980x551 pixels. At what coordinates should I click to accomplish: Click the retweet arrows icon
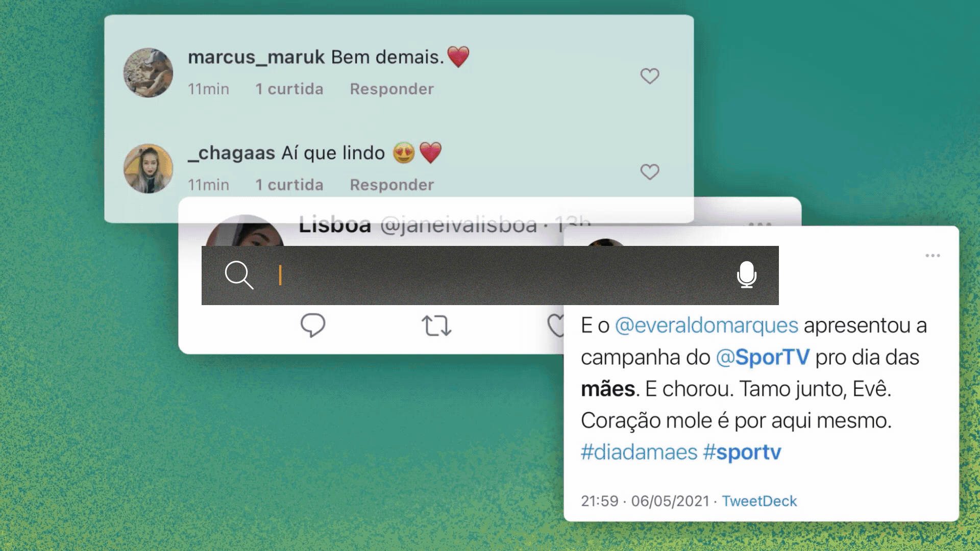tap(436, 325)
